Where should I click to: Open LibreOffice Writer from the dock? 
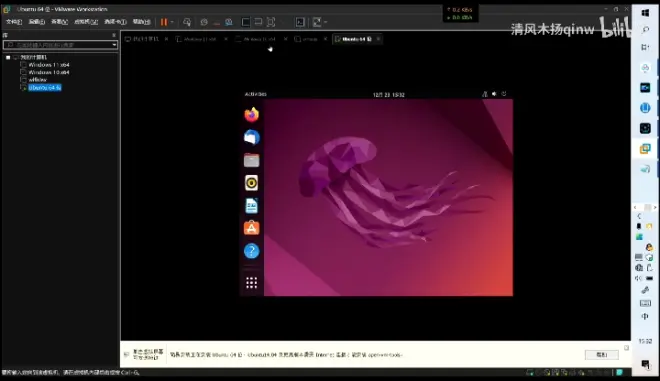coord(251,205)
